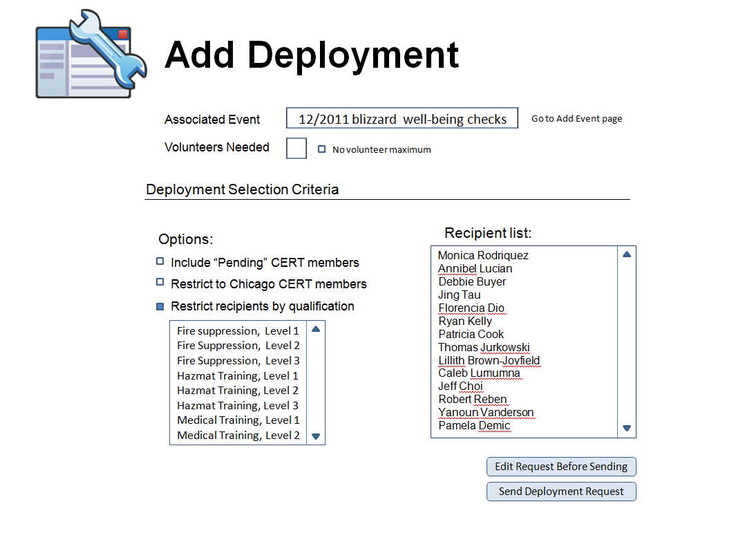
Task: Select recipient Caleb Lumumna
Action: point(479,373)
